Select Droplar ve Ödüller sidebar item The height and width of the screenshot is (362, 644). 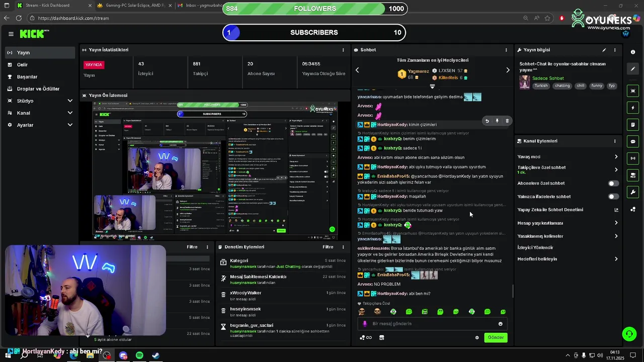[40, 88]
